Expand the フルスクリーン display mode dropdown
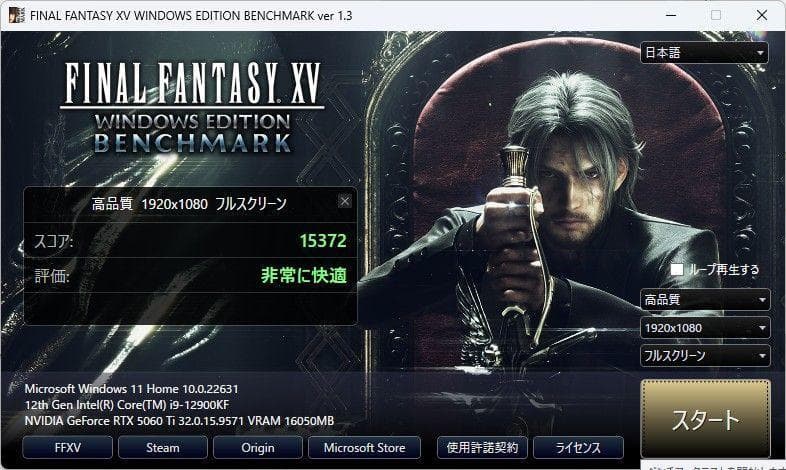This screenshot has width=786, height=470. (x=705, y=356)
